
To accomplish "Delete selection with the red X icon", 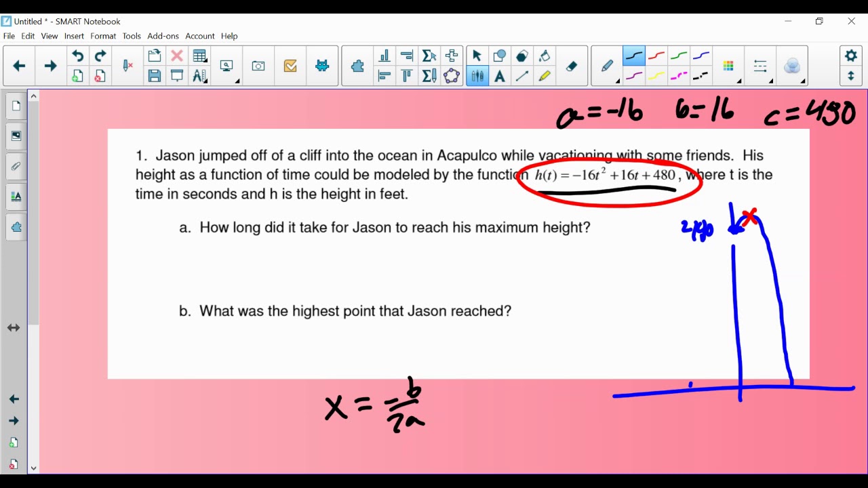I will tap(177, 56).
